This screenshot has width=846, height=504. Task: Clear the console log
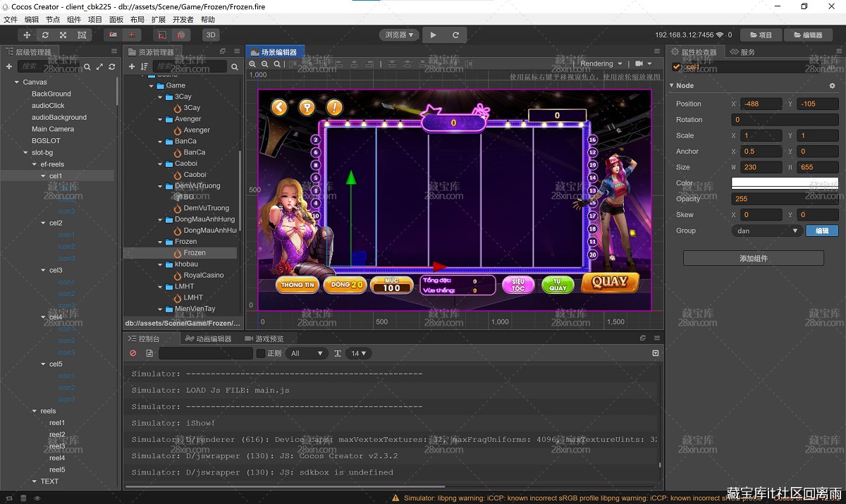[133, 353]
